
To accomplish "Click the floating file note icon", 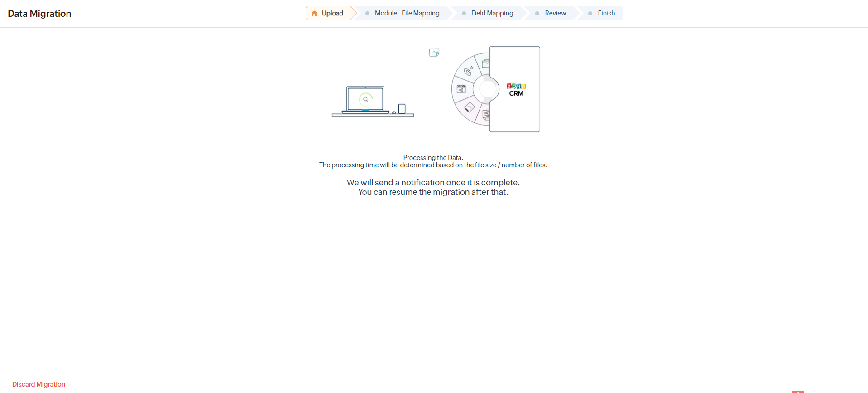I will click(434, 53).
